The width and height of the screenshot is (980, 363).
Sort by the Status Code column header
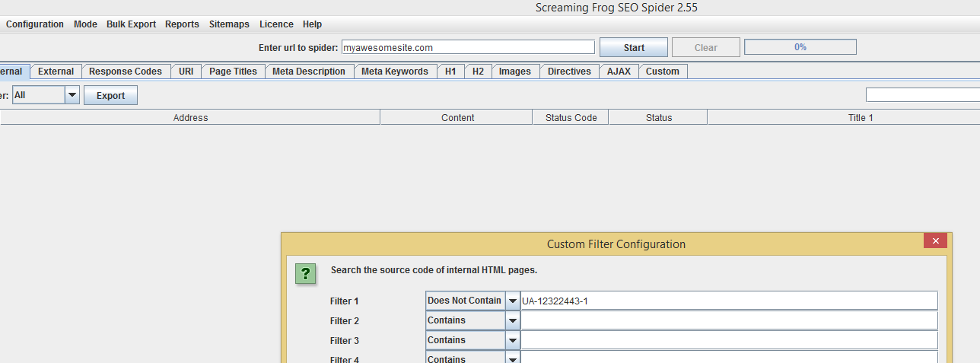[571, 117]
